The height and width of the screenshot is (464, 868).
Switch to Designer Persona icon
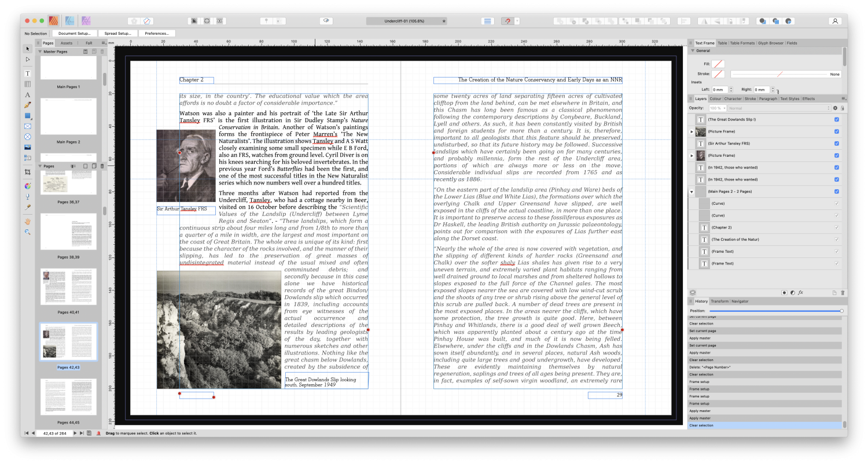69,21
